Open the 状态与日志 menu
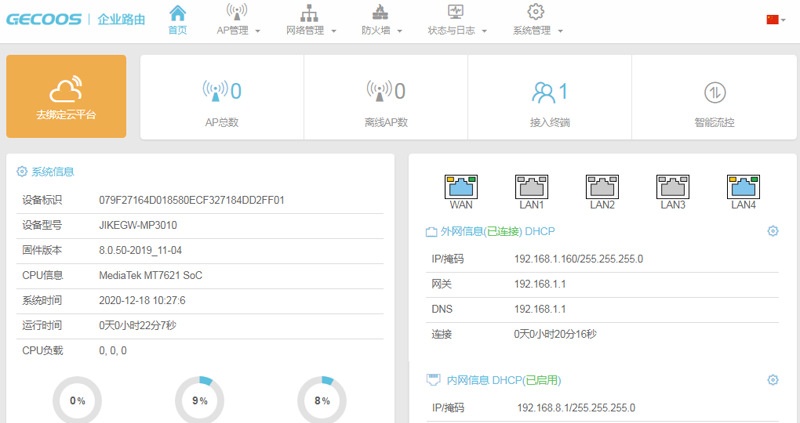The image size is (800, 423). (456, 20)
